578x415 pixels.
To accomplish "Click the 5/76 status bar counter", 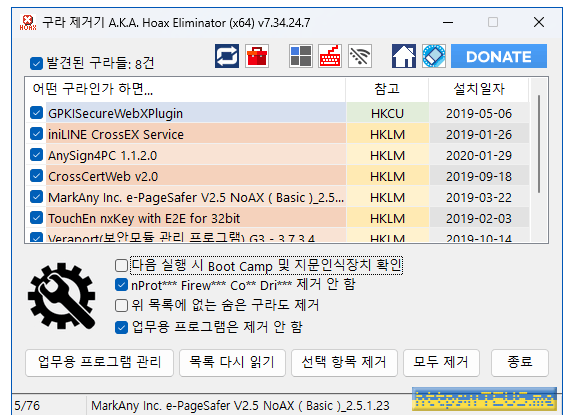I will [x=27, y=406].
